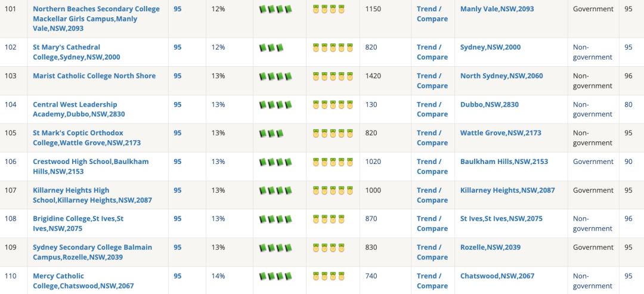Click gold medal icons for Northern Beaches row
This screenshot has height=294, width=644.
click(329, 9)
